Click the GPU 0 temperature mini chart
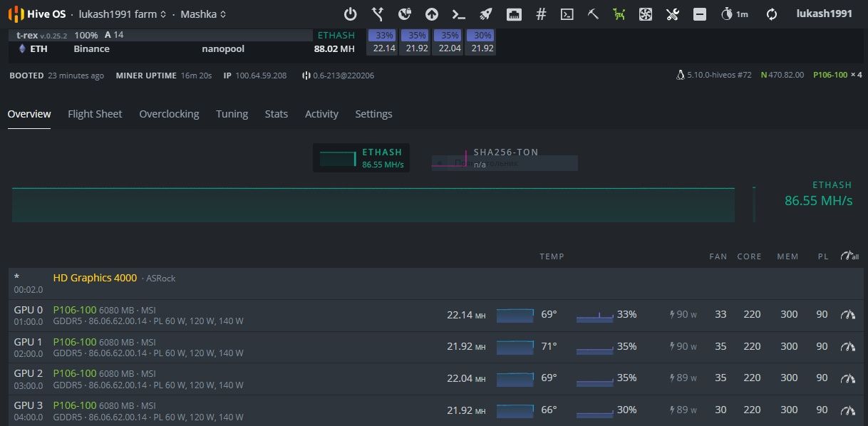868x426 pixels. tap(515, 315)
